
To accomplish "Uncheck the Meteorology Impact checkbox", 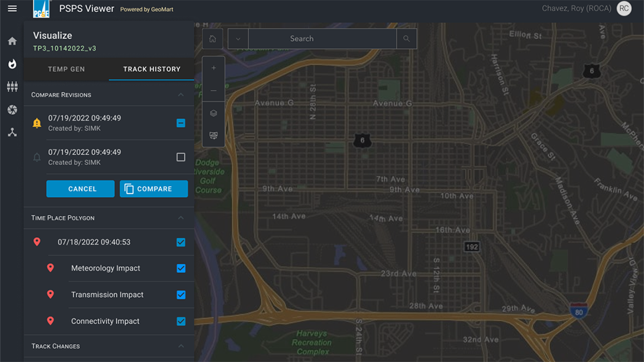I will [x=181, y=268].
